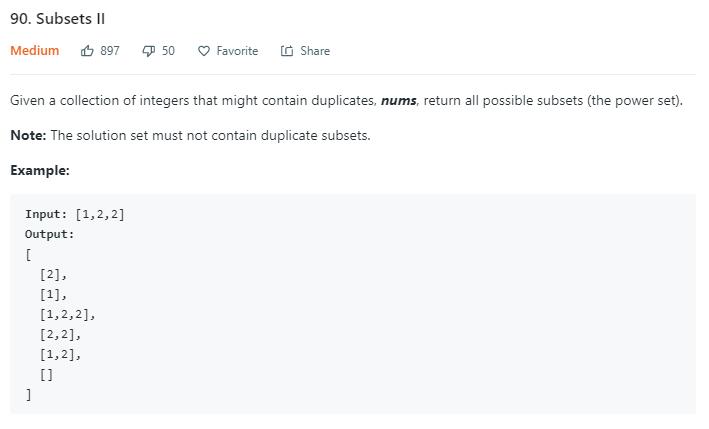Image resolution: width=709 pixels, height=429 pixels.
Task: Click the thumbs-down dislike icon
Action: pos(149,51)
